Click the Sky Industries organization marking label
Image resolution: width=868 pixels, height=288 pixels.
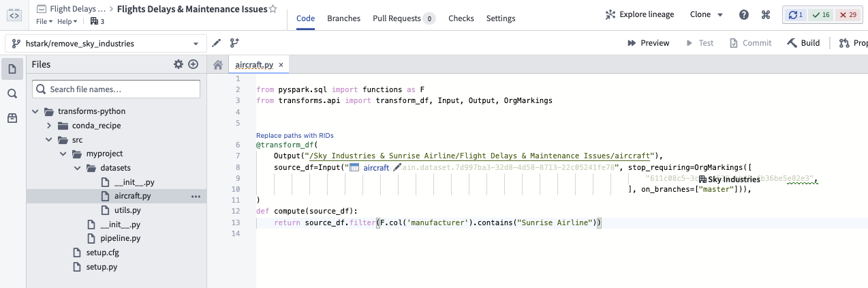pyautogui.click(x=729, y=179)
